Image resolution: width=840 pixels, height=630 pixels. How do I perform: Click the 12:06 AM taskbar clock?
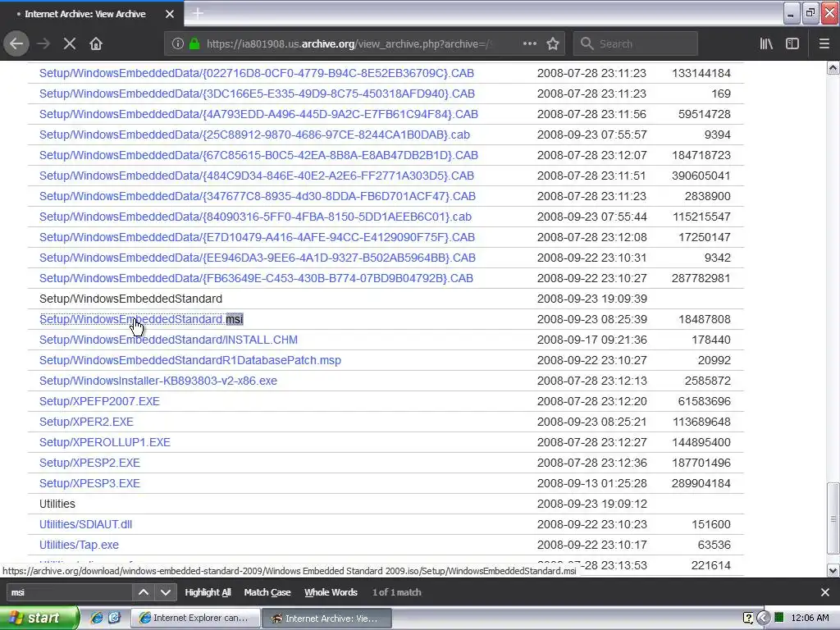810,618
